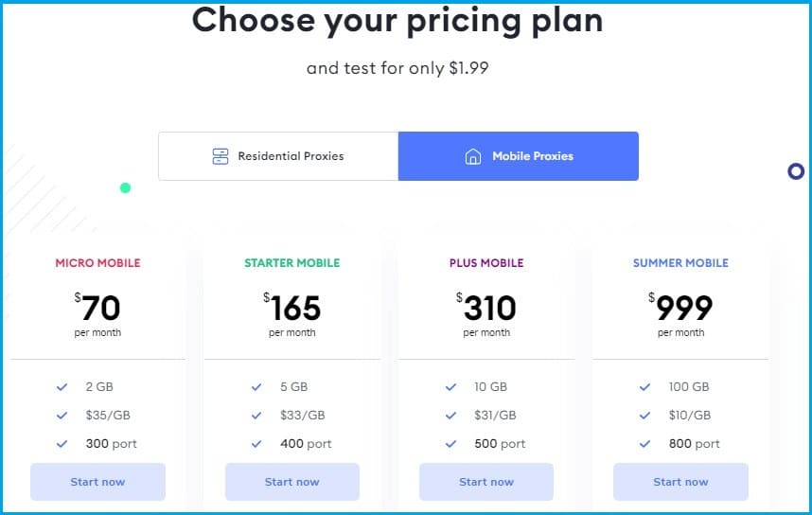
Task: Click the $999 per month price
Action: click(x=680, y=314)
